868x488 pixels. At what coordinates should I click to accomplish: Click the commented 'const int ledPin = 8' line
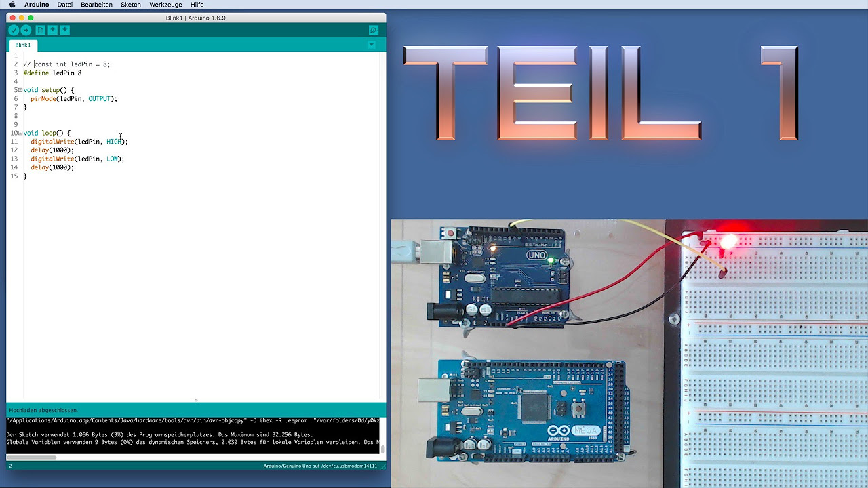(x=66, y=64)
